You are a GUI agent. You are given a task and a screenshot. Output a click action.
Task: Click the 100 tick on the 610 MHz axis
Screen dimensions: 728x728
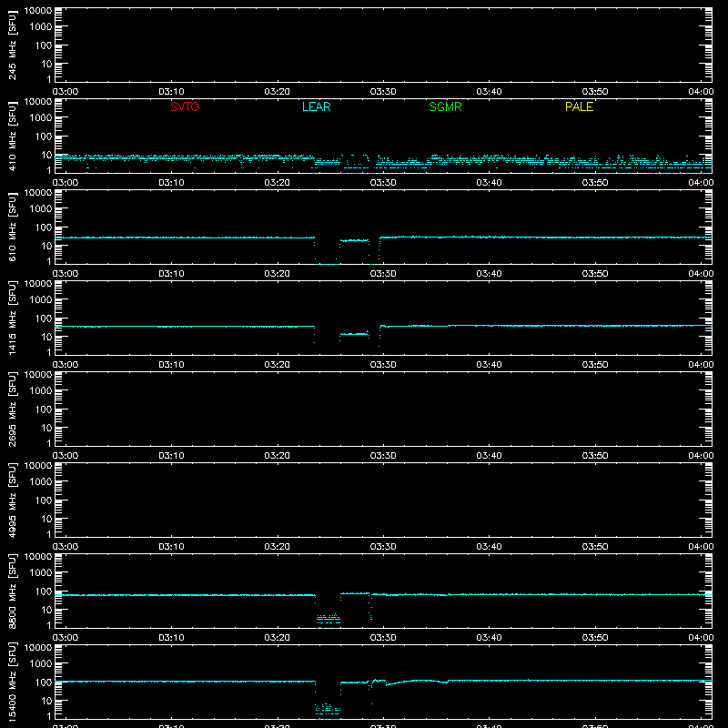click(x=44, y=227)
